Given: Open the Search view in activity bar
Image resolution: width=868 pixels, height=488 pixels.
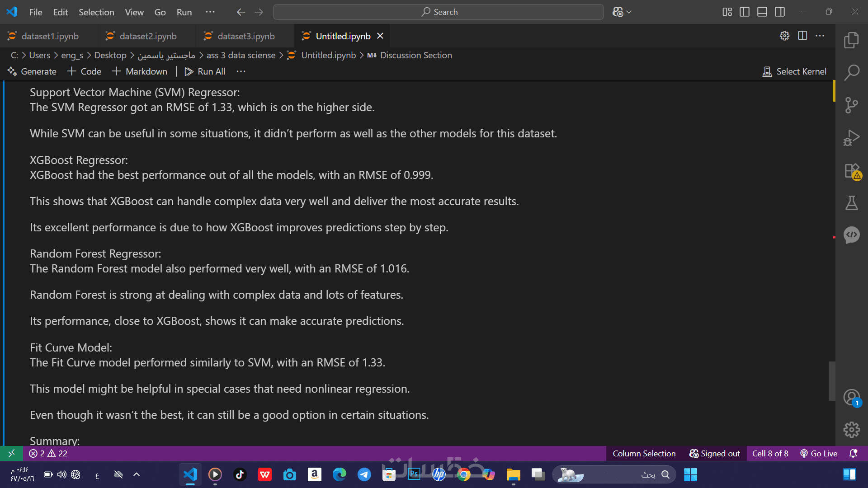Looking at the screenshot, I should tap(851, 72).
